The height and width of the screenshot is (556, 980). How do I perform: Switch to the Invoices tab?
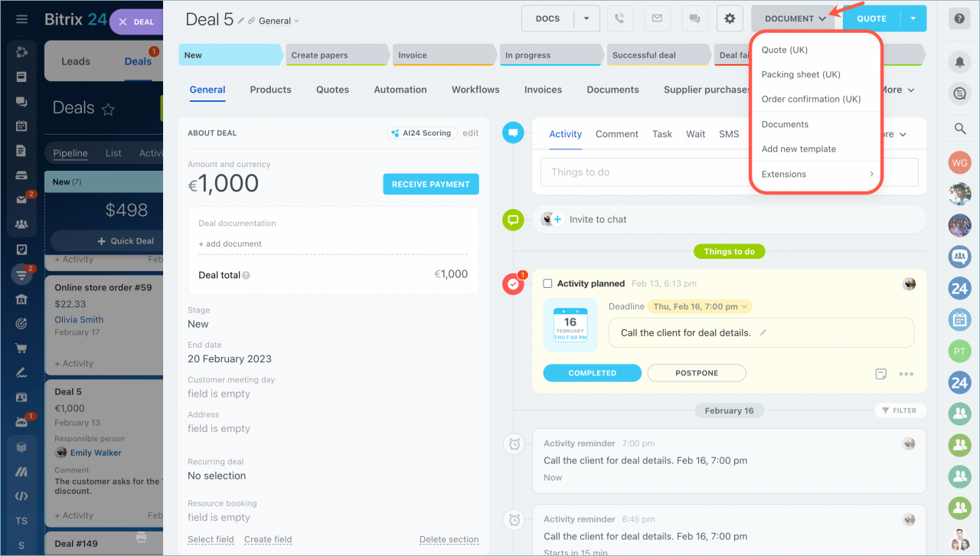click(x=543, y=90)
